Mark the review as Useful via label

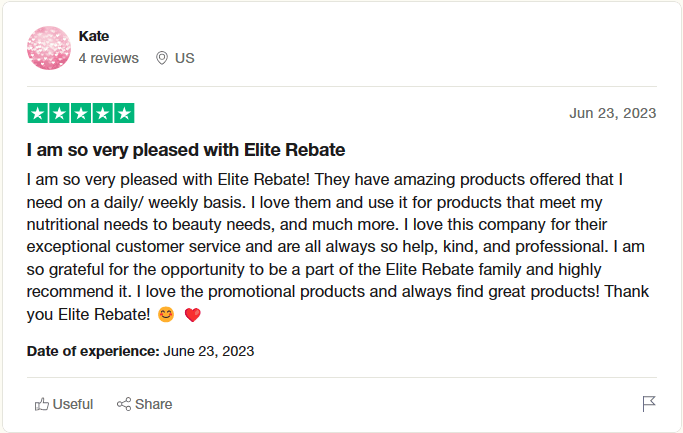tap(73, 404)
